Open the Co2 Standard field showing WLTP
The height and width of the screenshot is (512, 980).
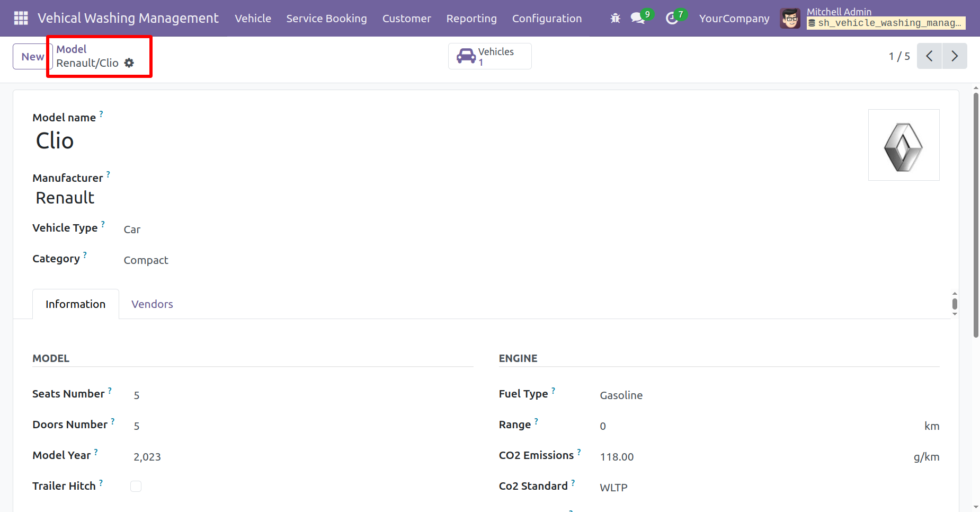pyautogui.click(x=613, y=488)
